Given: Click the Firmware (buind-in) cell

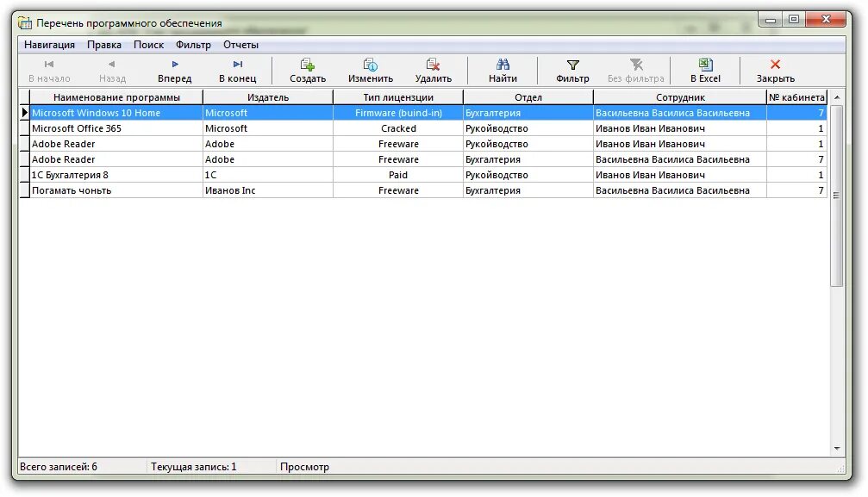Looking at the screenshot, I should 398,113.
